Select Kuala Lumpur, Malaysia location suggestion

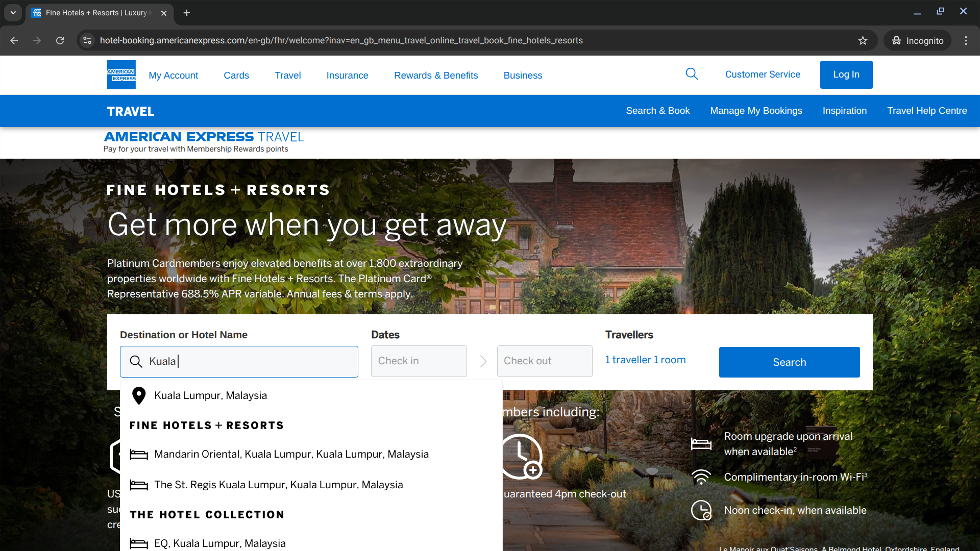[x=210, y=395]
